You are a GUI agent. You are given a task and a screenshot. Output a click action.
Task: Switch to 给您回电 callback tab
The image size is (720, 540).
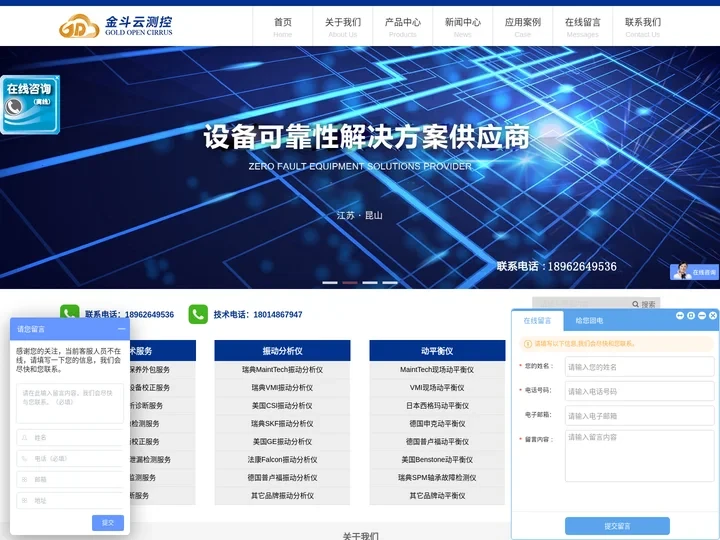[x=589, y=321]
